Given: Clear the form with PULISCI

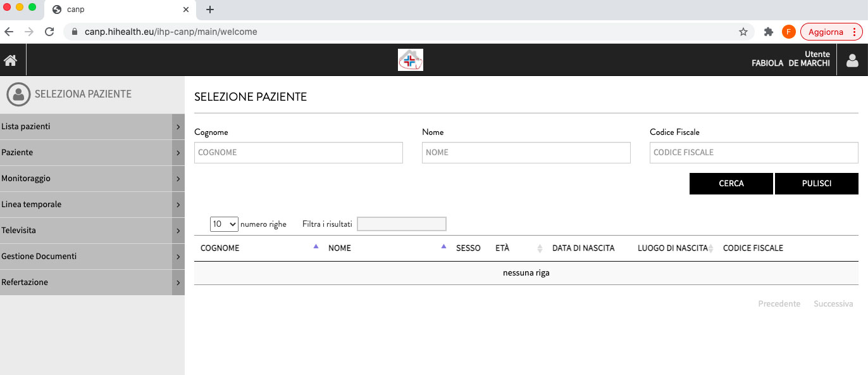Looking at the screenshot, I should click(817, 184).
